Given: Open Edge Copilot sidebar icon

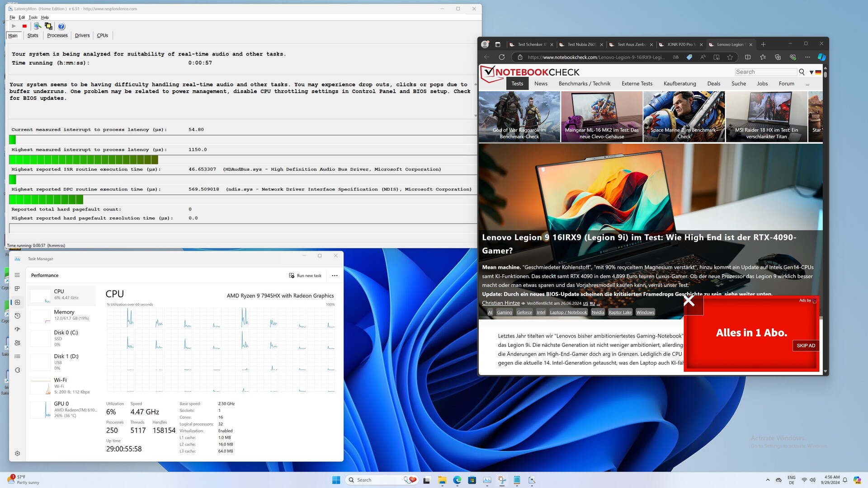Looking at the screenshot, I should 821,57.
